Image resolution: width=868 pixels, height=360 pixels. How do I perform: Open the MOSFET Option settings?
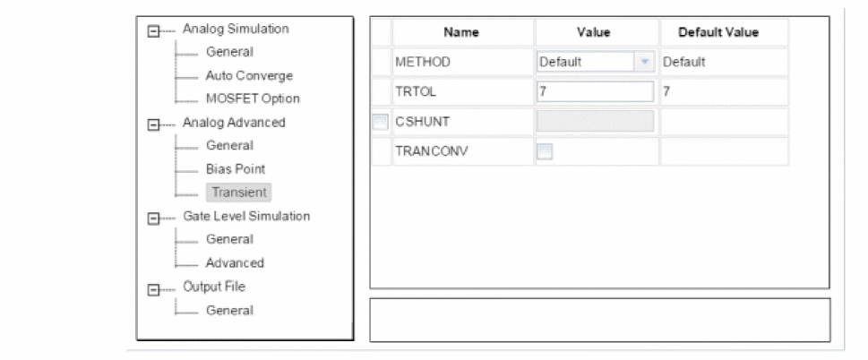tap(253, 99)
